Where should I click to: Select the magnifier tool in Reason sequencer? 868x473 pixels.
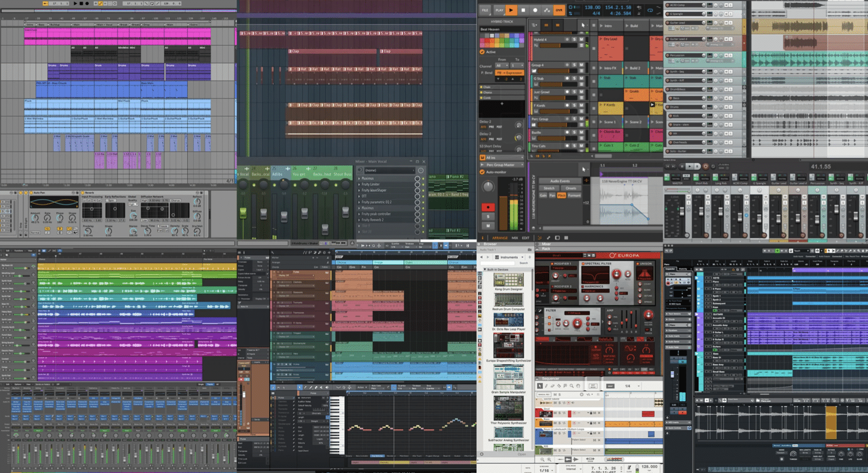[x=572, y=386]
